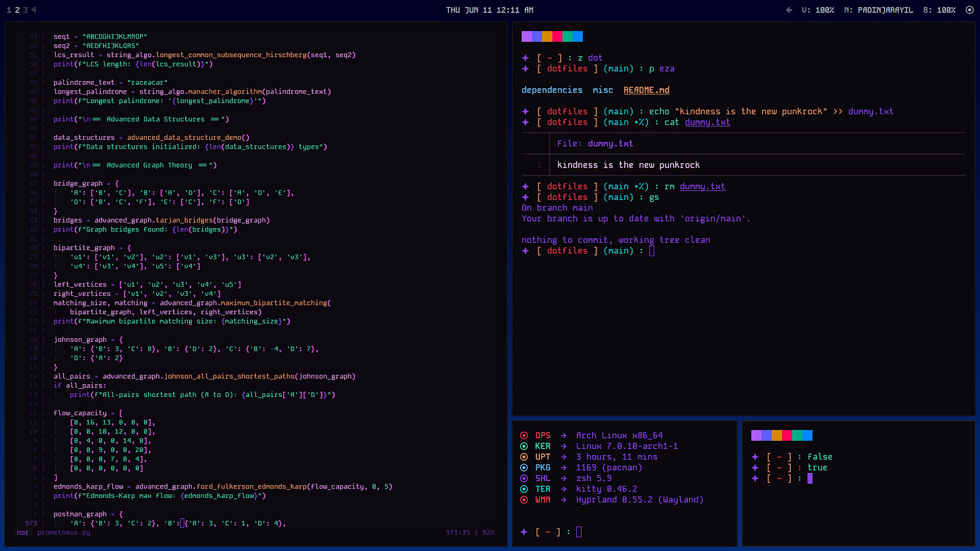Click dummy.txt in the cat command line
980x551 pixels.
[707, 122]
